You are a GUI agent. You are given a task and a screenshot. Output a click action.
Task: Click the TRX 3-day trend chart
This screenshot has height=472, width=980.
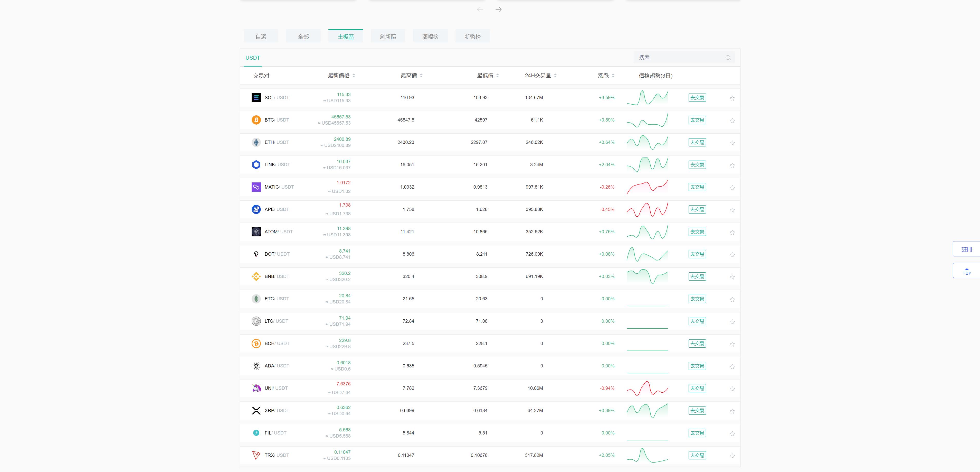[647, 455]
